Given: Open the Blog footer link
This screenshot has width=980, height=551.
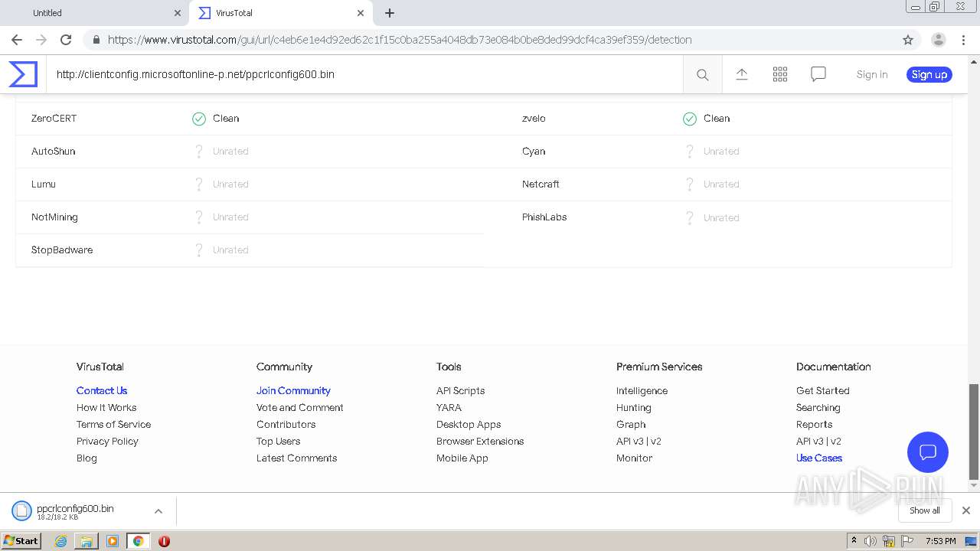Looking at the screenshot, I should (x=87, y=458).
